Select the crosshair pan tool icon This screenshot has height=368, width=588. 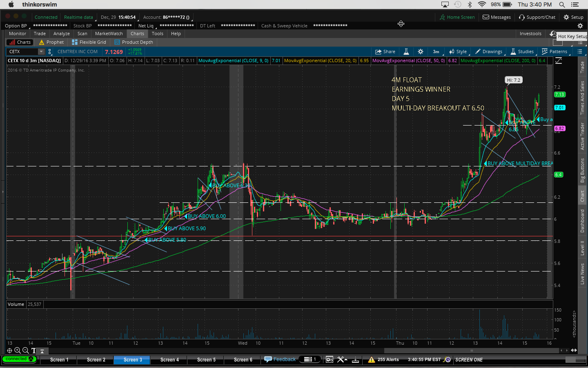[9, 350]
